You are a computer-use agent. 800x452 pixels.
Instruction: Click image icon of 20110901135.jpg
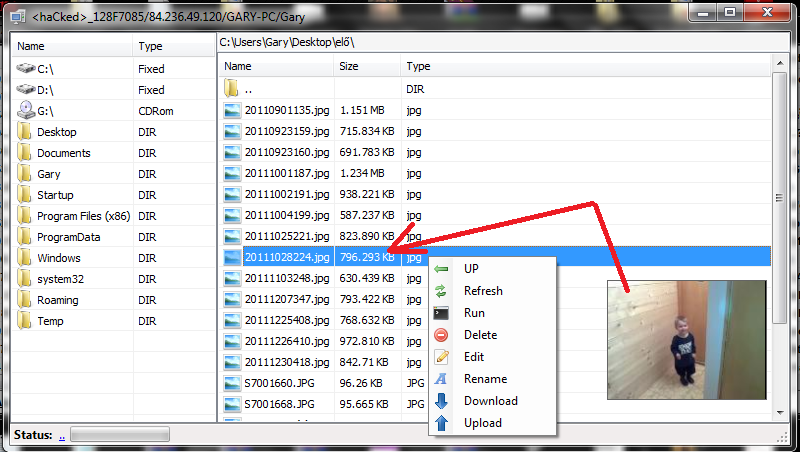coord(232,110)
